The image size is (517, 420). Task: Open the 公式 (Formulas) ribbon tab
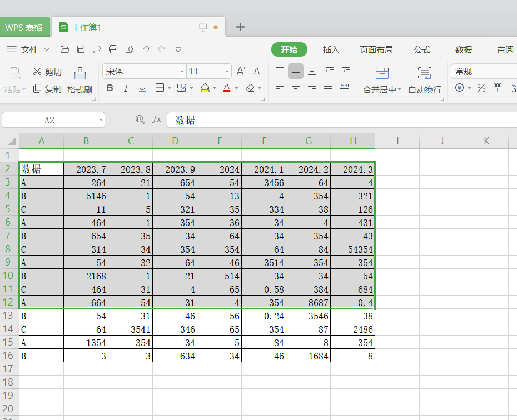pyautogui.click(x=422, y=49)
